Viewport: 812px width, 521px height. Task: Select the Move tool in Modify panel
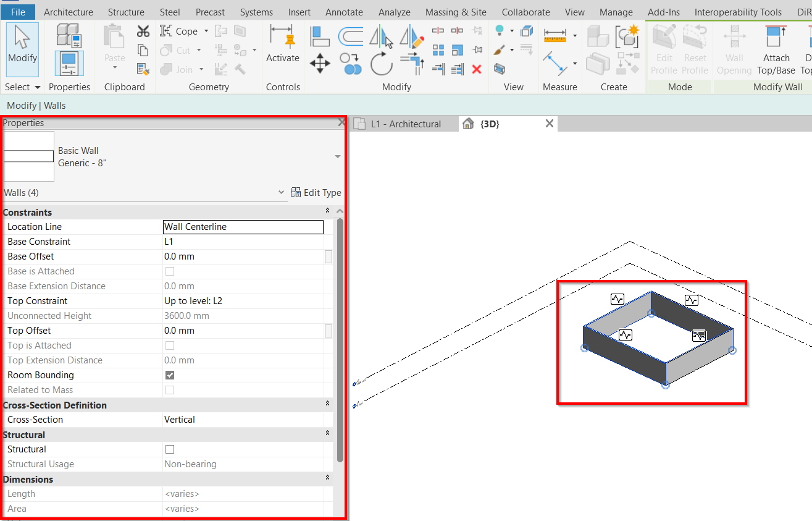pos(319,63)
